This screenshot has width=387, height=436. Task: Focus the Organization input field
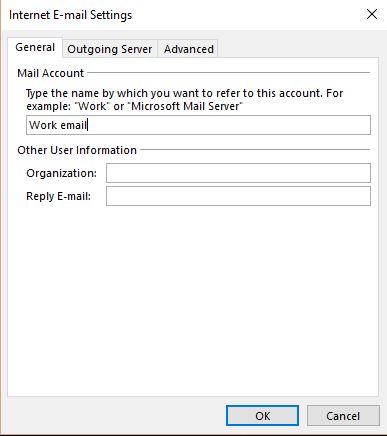(x=238, y=173)
